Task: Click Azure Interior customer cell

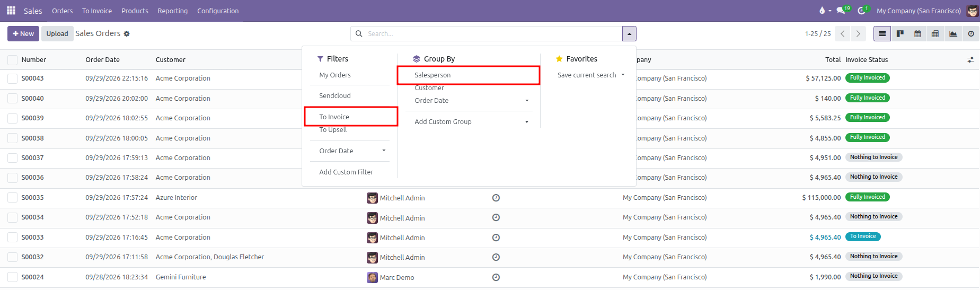Action: pyautogui.click(x=176, y=198)
